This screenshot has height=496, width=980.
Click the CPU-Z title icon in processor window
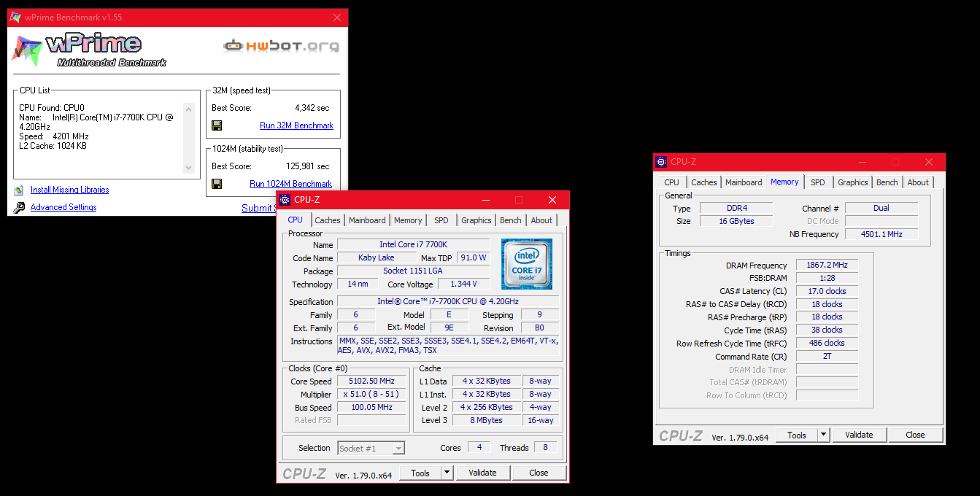[x=285, y=200]
